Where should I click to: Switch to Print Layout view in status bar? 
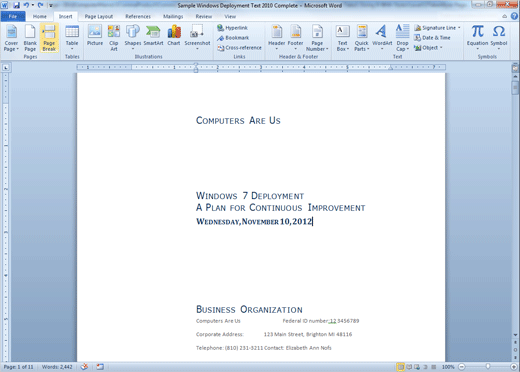pyautogui.click(x=401, y=367)
